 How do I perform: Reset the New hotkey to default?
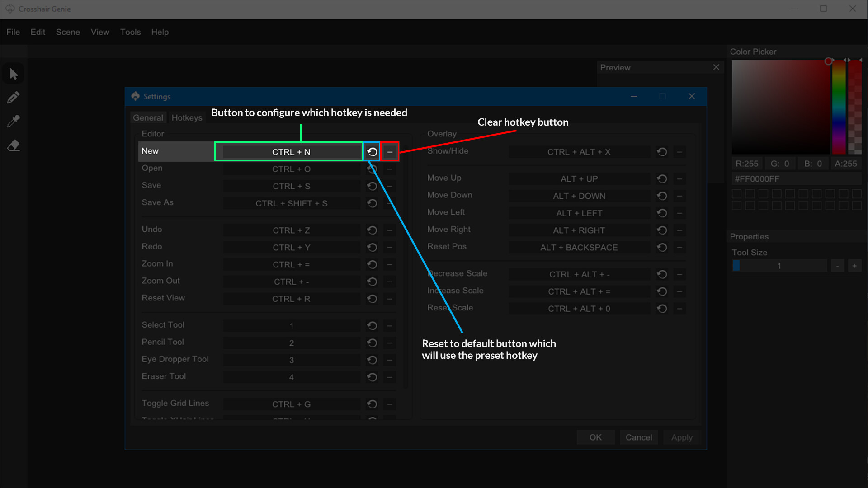tap(372, 152)
